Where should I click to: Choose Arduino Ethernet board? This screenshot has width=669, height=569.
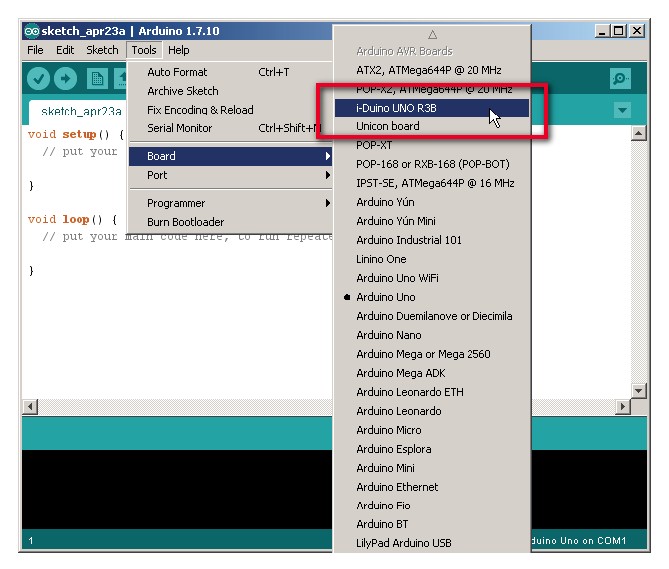[432, 487]
